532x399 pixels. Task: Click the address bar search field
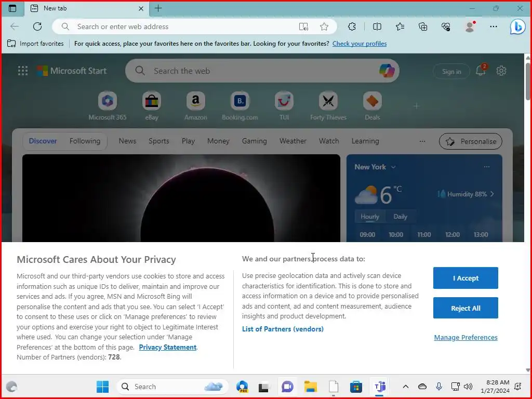(x=194, y=26)
